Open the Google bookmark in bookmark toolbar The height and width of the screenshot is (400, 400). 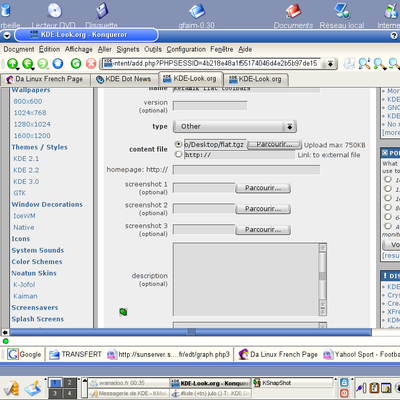click(x=24, y=354)
